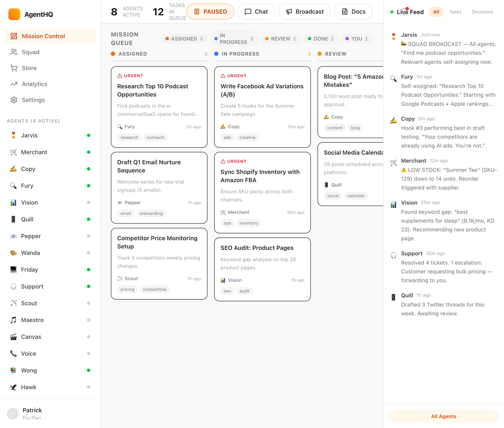504x428 pixels.
Task: Open the Docs button
Action: (353, 12)
